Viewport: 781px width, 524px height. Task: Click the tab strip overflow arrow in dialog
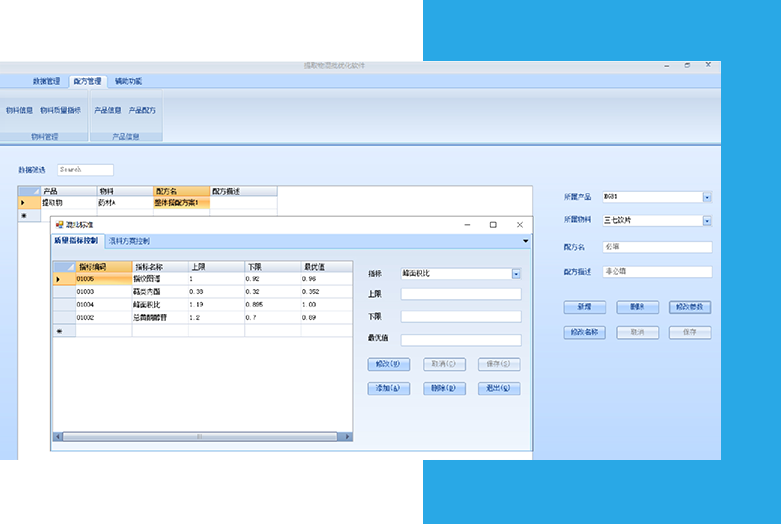tap(525, 241)
